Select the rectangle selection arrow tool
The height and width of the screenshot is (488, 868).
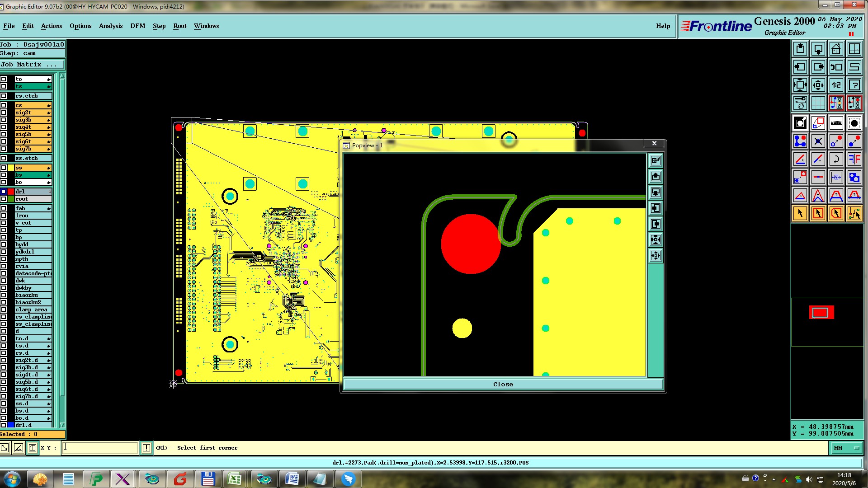pos(818,213)
